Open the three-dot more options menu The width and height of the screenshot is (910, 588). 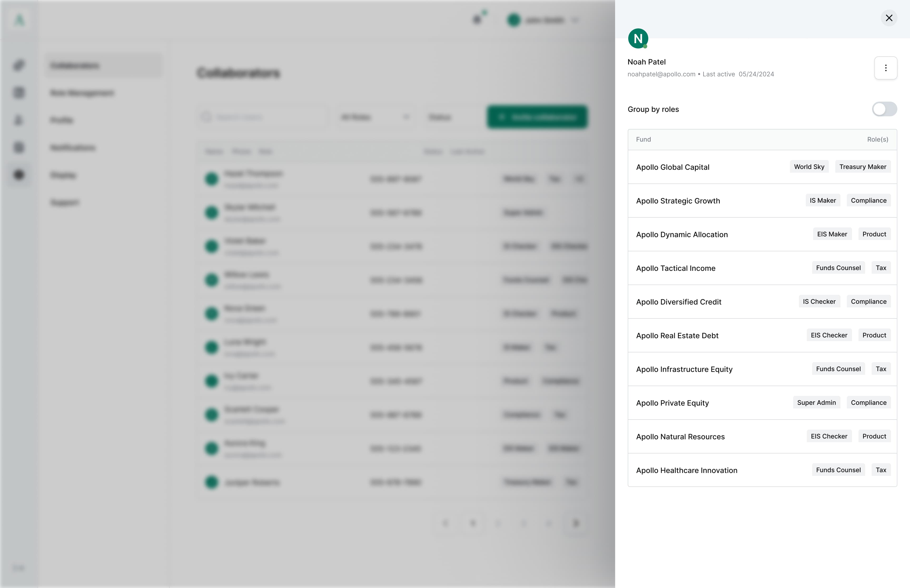point(886,68)
